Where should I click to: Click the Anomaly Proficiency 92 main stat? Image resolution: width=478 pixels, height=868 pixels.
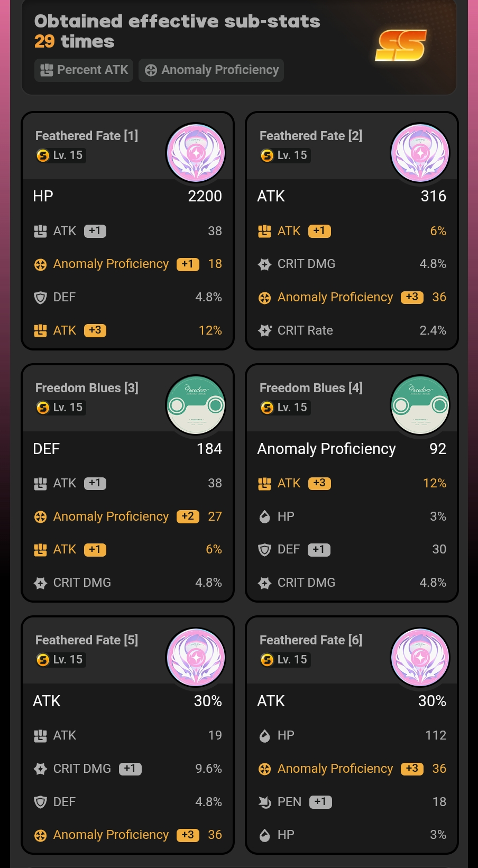point(352,449)
